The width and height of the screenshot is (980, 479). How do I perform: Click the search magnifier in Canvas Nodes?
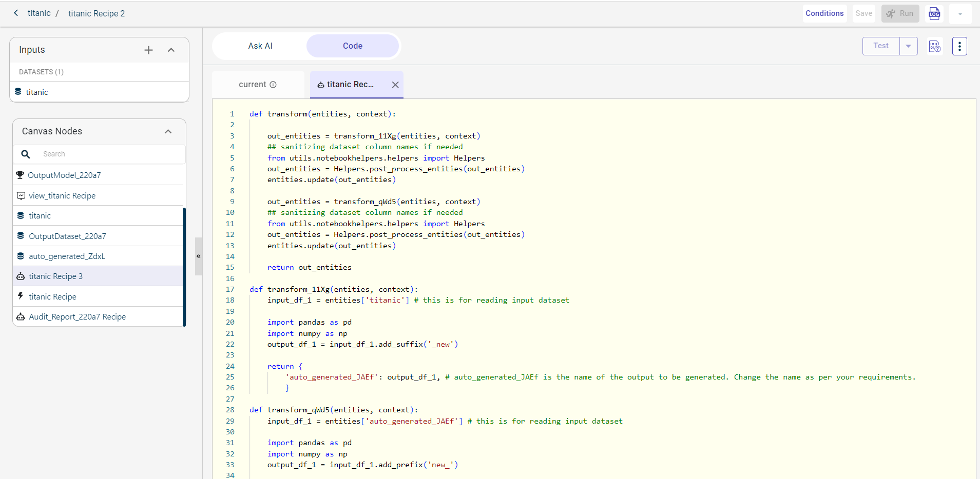(x=26, y=154)
